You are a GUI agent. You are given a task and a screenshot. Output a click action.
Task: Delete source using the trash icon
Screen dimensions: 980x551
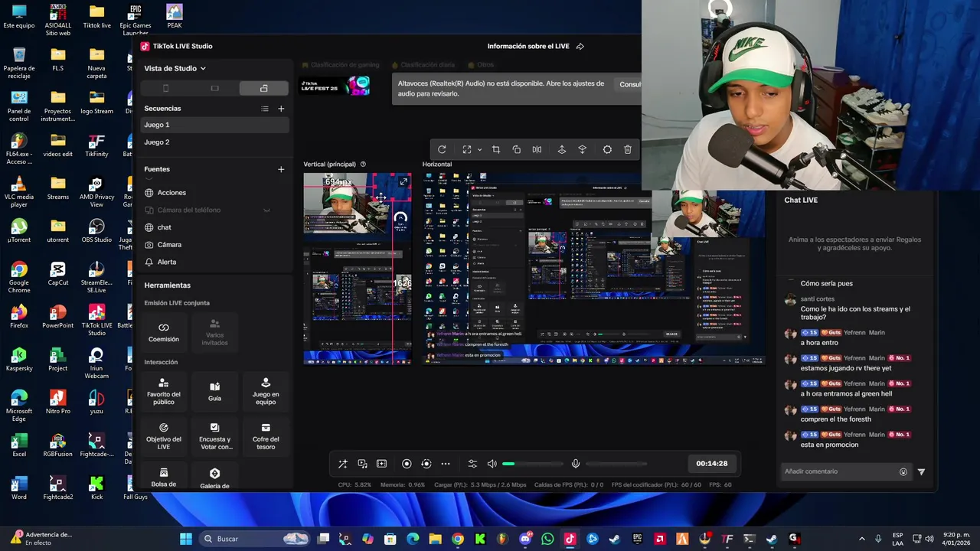[628, 150]
